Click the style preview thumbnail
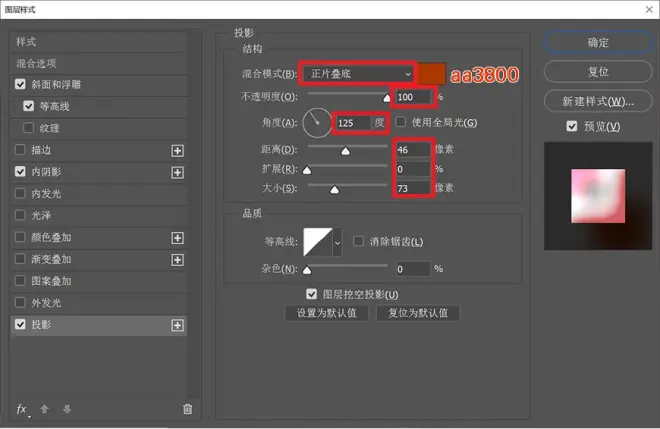Viewport: 660px width, 429px height. tap(598, 196)
